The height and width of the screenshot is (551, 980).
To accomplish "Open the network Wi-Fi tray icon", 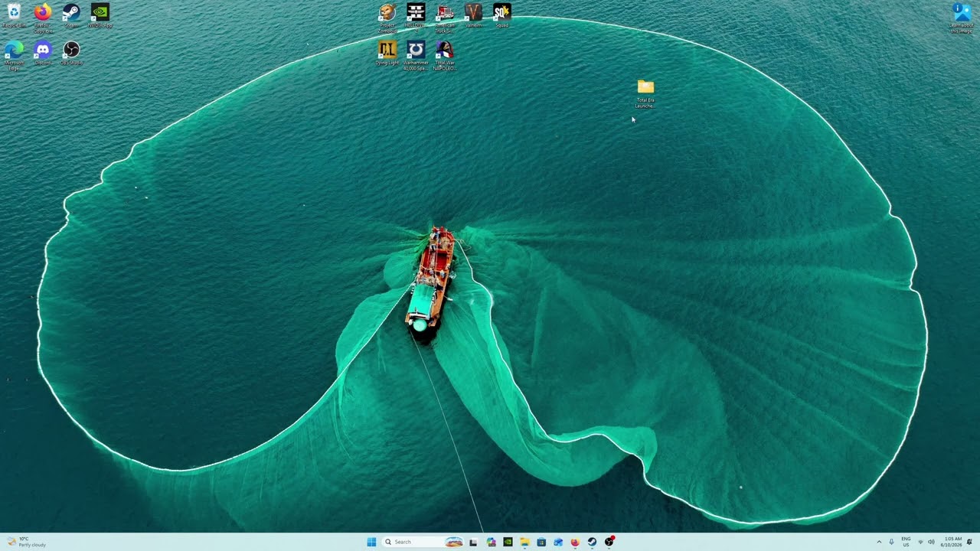I will tap(920, 542).
